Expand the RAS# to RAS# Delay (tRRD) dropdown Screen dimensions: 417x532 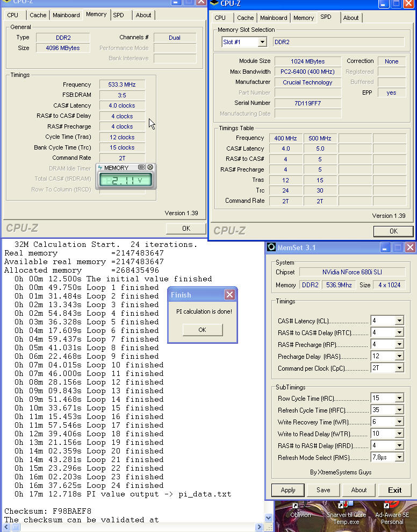pyautogui.click(x=399, y=445)
